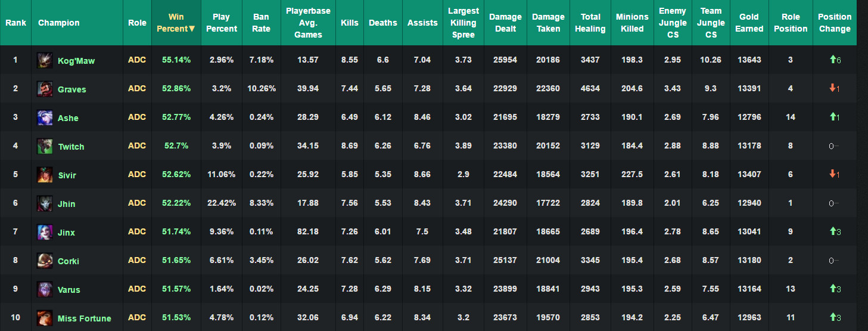Click Miss Fortune champion portrait icon
The width and height of the screenshot is (868, 331).
click(x=44, y=317)
